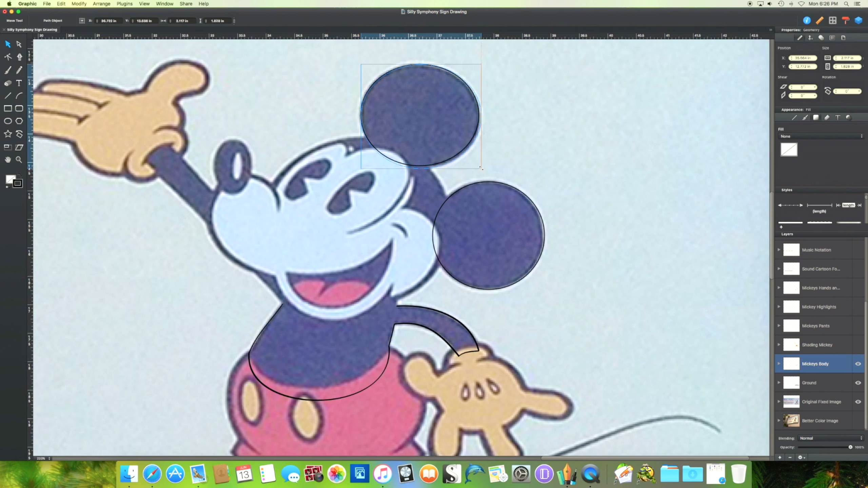The image size is (868, 488).
Task: Open the orange ruler inspector
Action: [820, 21]
